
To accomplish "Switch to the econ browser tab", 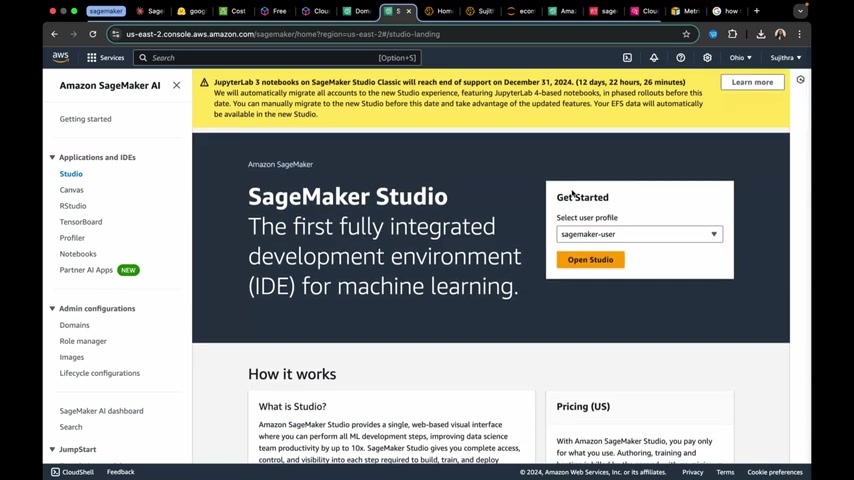I will click(521, 11).
